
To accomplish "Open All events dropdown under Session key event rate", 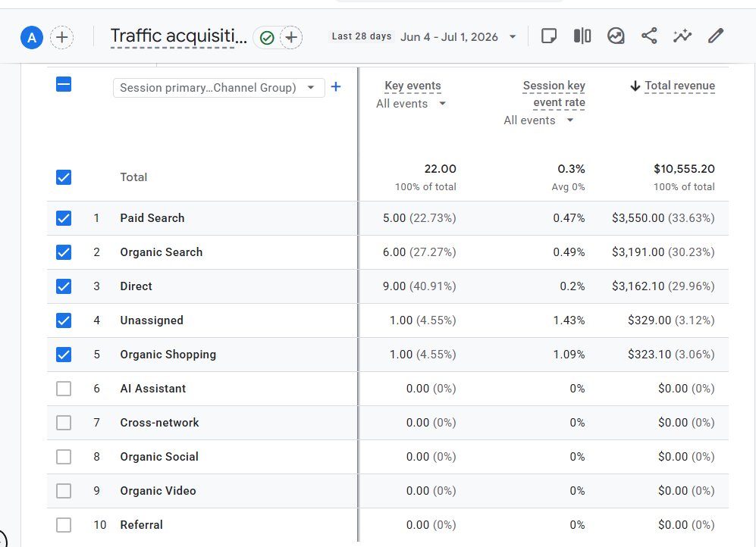I will click(x=538, y=120).
